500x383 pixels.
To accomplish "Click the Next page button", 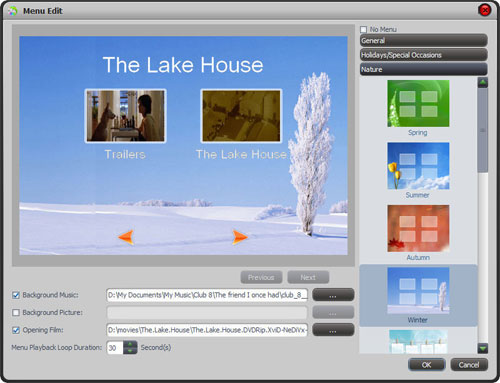I will point(308,277).
